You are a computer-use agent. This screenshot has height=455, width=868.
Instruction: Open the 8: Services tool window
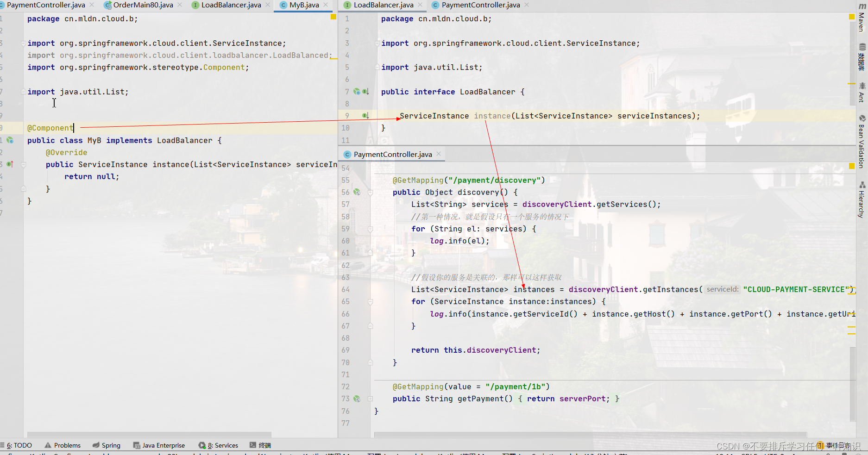218,445
